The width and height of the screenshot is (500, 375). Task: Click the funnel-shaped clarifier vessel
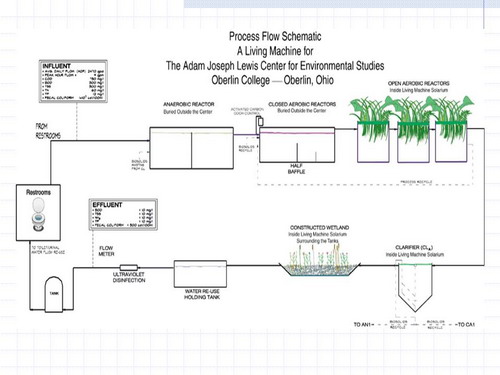click(x=415, y=287)
